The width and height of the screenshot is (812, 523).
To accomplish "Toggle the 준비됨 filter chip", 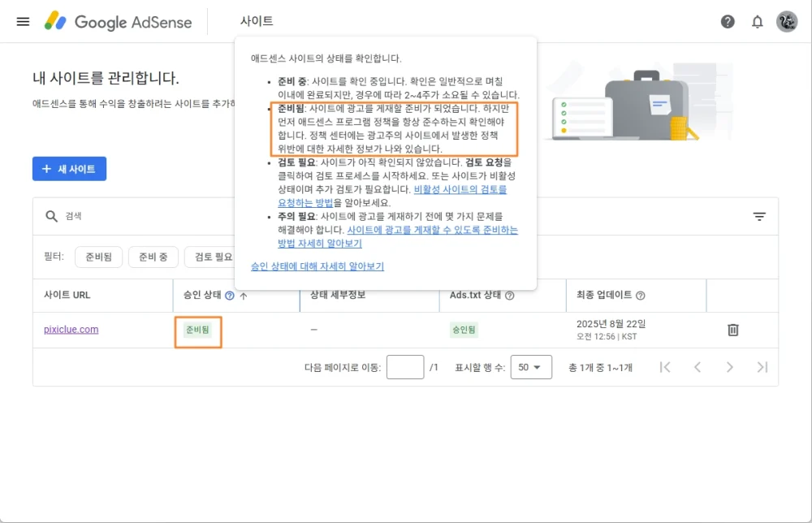I will click(97, 257).
